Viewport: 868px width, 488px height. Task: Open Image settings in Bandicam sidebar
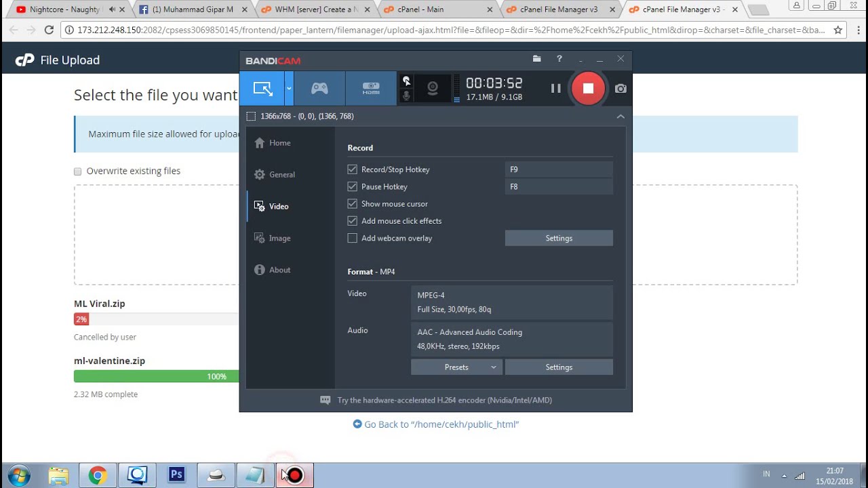273,239
